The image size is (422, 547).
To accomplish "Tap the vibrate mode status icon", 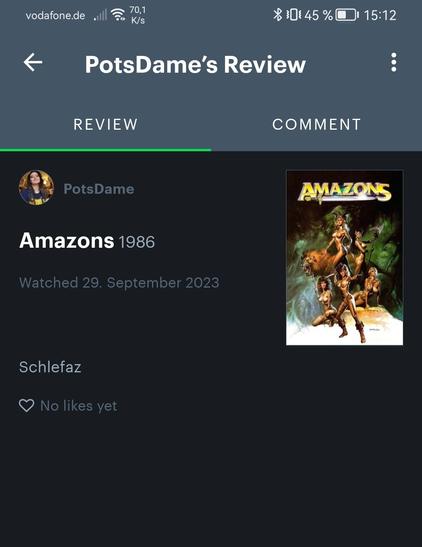I will pos(294,15).
